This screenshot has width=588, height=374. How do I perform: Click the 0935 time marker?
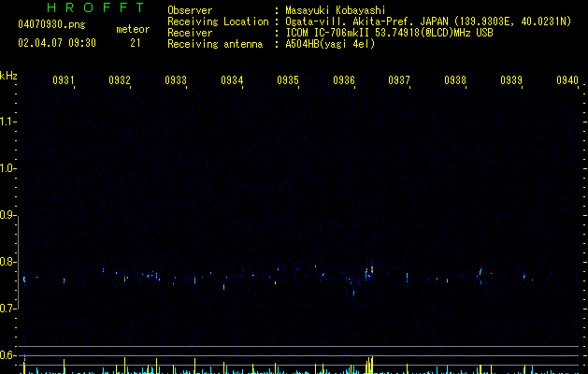pyautogui.click(x=288, y=79)
